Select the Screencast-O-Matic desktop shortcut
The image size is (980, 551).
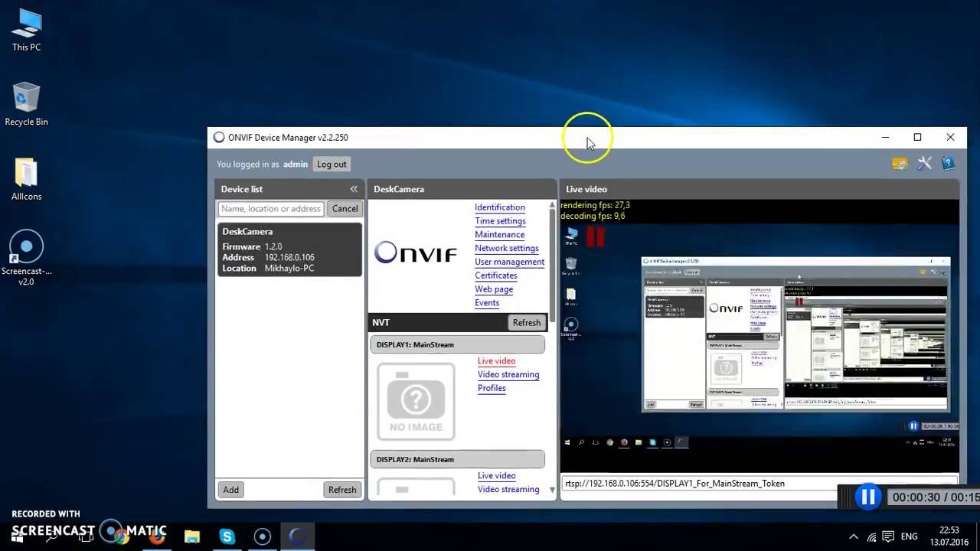pos(26,259)
